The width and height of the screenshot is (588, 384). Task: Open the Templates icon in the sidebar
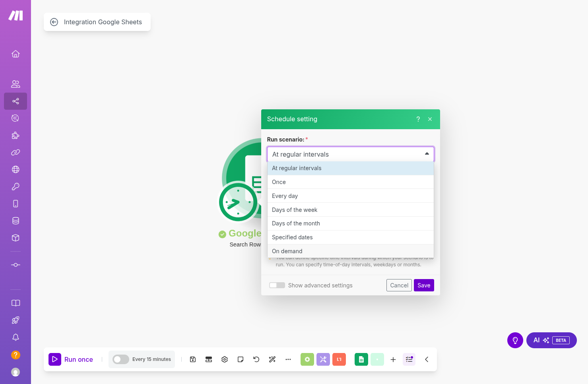coord(16,118)
